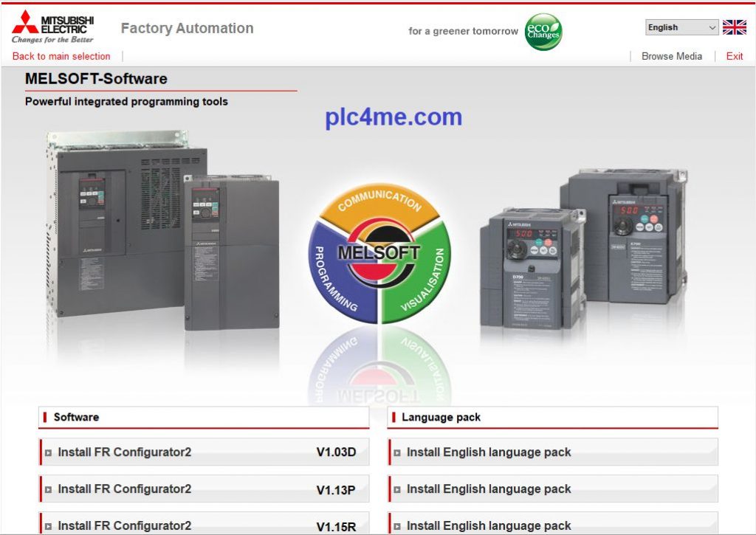The image size is (756, 535).
Task: Open the English language dropdown
Action: (681, 28)
